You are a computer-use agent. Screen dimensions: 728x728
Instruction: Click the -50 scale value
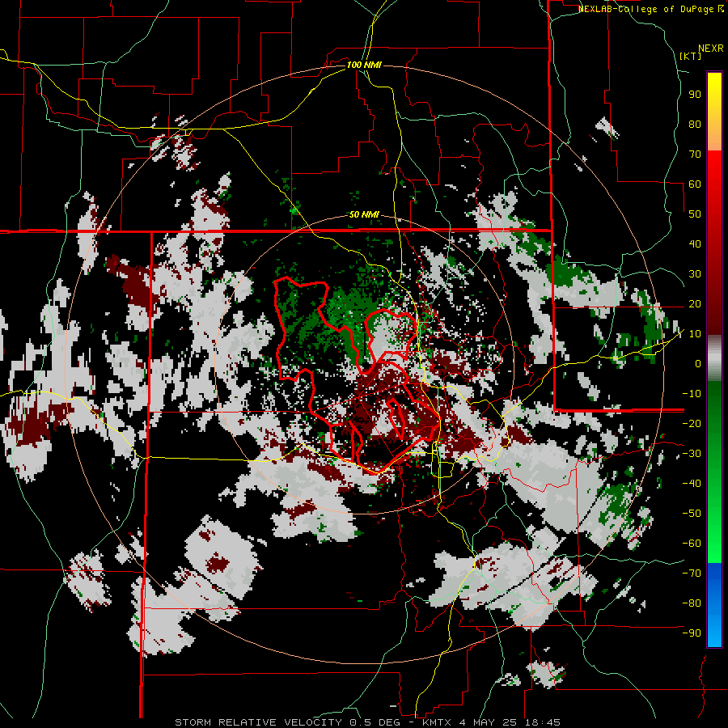point(692,514)
